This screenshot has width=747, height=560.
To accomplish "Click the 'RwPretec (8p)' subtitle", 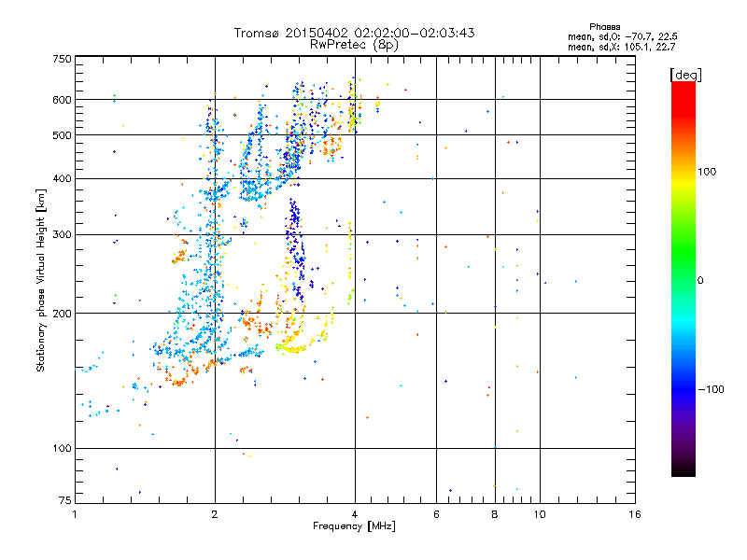I will (354, 45).
